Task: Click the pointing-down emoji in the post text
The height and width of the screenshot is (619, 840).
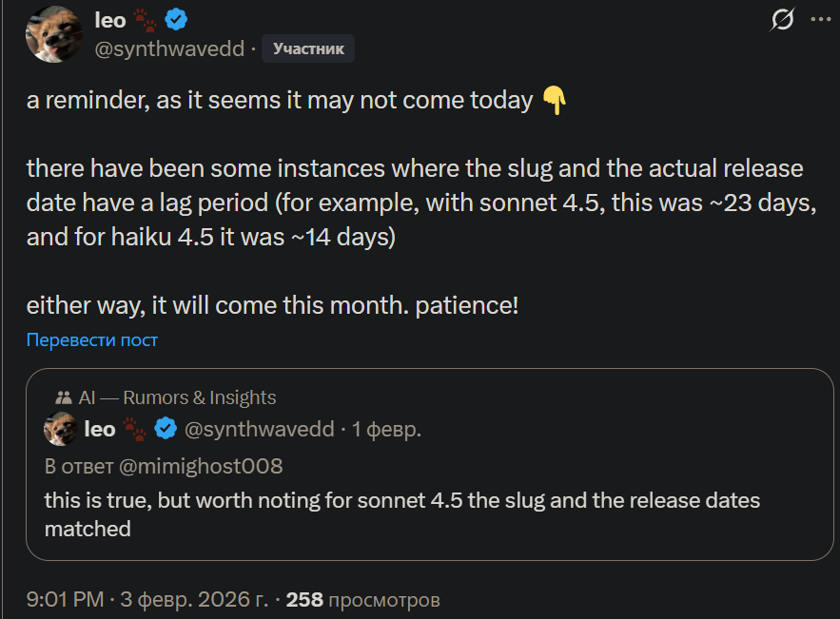Action: [x=554, y=100]
